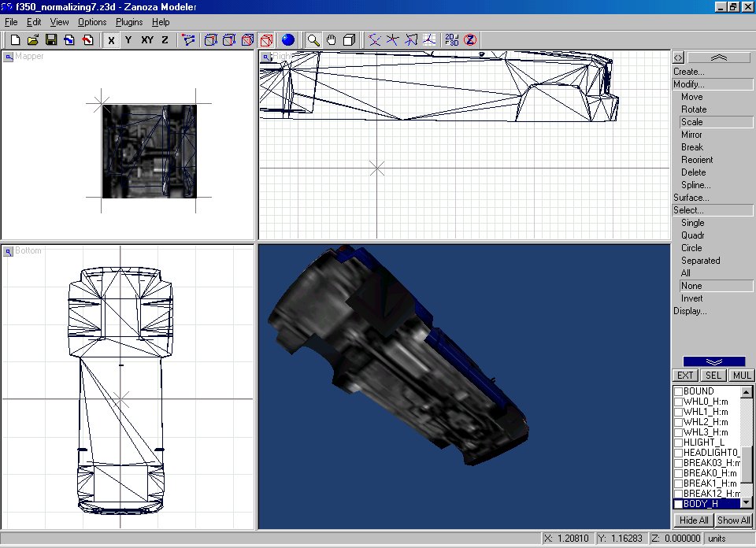Open the View menu
The image size is (756, 548).
[59, 22]
